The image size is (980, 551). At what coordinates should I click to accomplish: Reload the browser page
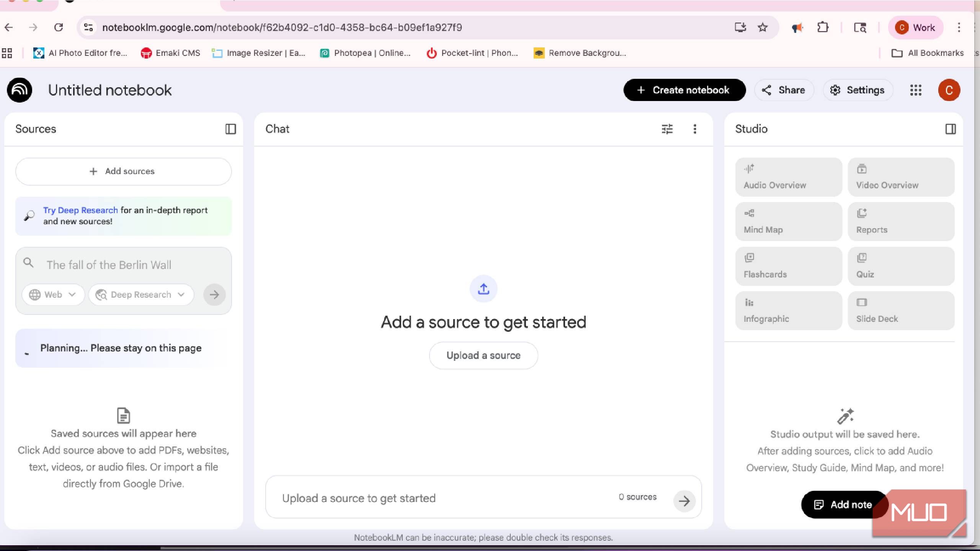point(59,27)
